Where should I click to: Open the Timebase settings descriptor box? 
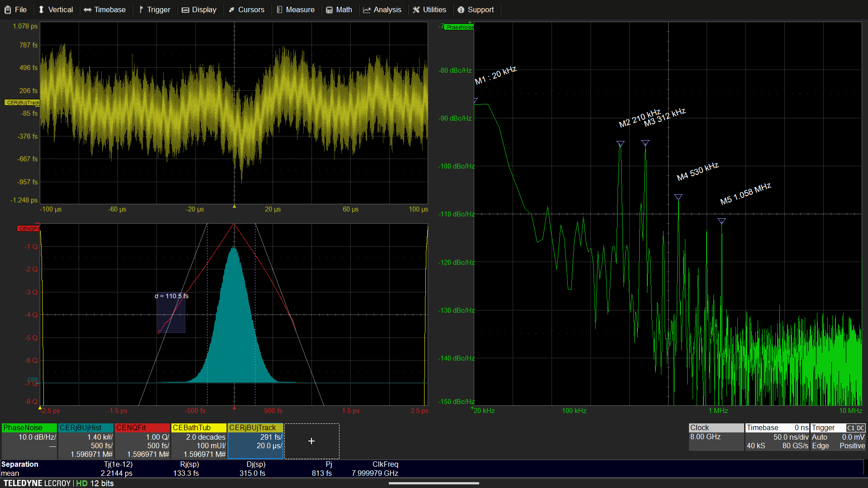click(777, 437)
